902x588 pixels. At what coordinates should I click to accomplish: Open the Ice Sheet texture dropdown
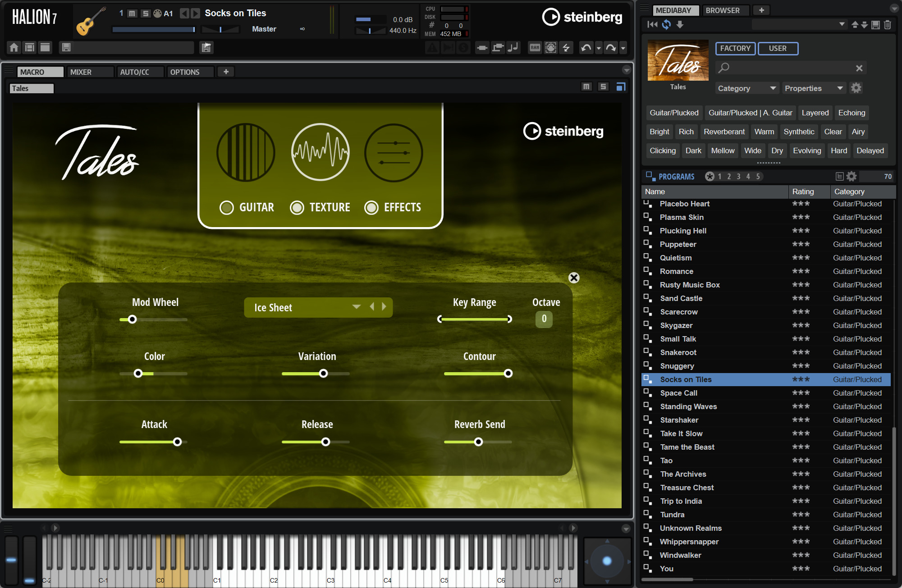[356, 307]
